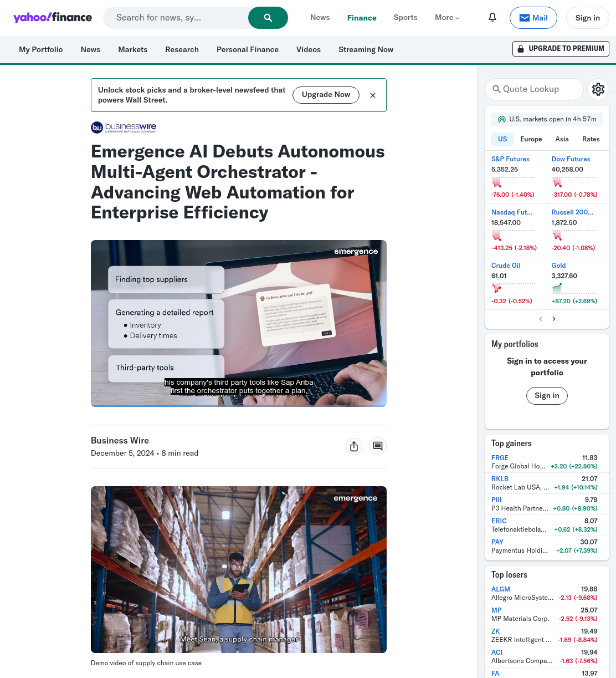Open the Dow Futures quote link
This screenshot has height=678, width=616.
coord(571,159)
